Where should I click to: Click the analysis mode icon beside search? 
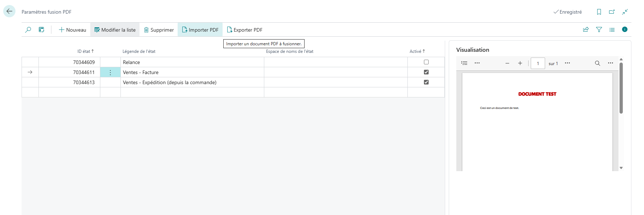click(42, 30)
